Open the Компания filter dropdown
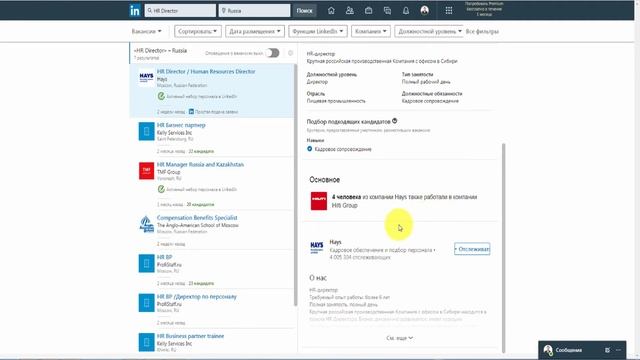640x360 pixels. click(x=371, y=31)
